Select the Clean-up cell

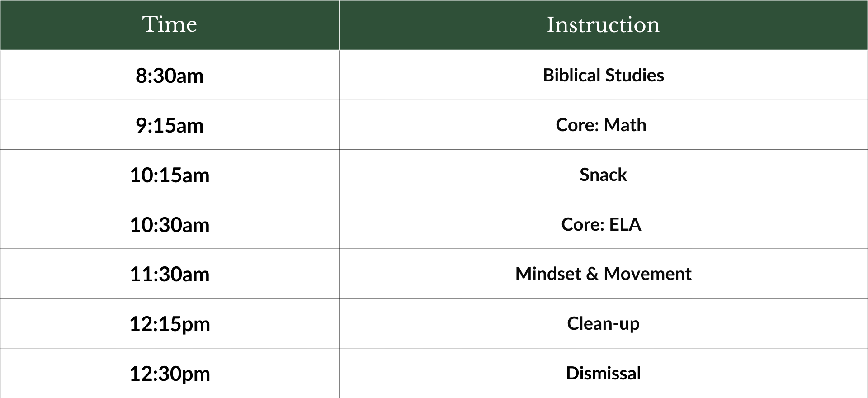[x=603, y=323]
